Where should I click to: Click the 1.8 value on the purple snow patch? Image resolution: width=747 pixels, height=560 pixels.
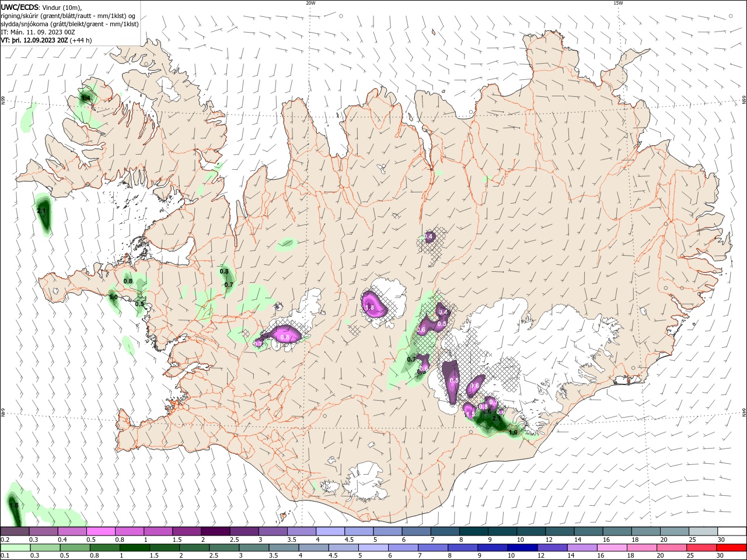click(369, 307)
